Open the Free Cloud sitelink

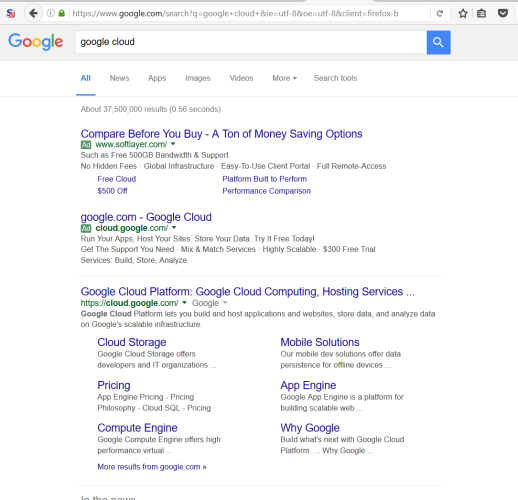pyautogui.click(x=117, y=179)
